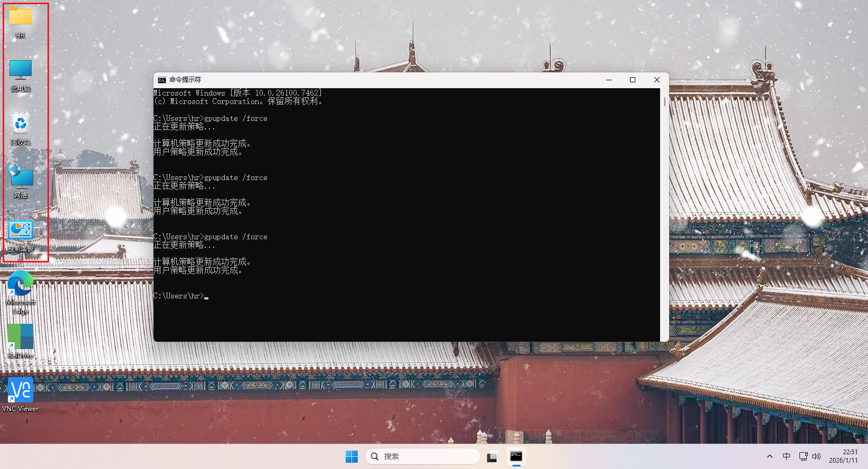868x469 pixels.
Task: Select the 控制面板 control panel icon
Action: pos(21,236)
